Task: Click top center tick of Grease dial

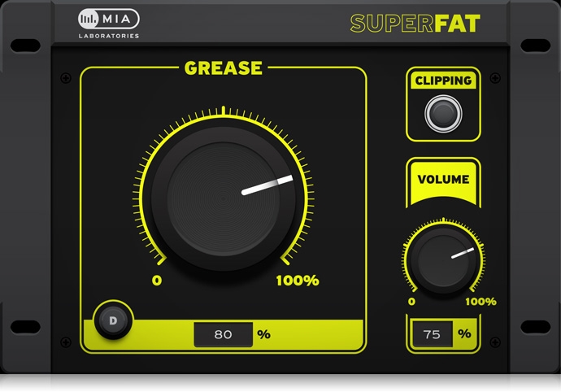Action: (224, 111)
